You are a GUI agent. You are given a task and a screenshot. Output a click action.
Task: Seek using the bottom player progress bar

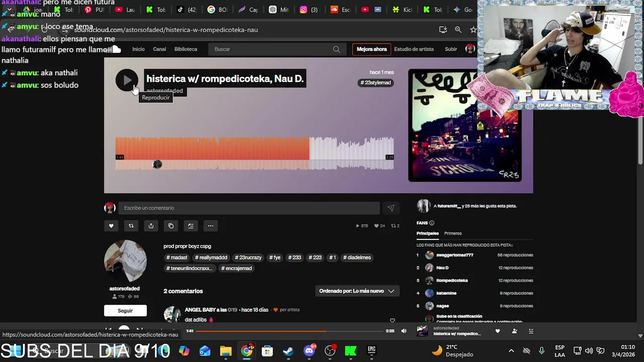click(290, 331)
